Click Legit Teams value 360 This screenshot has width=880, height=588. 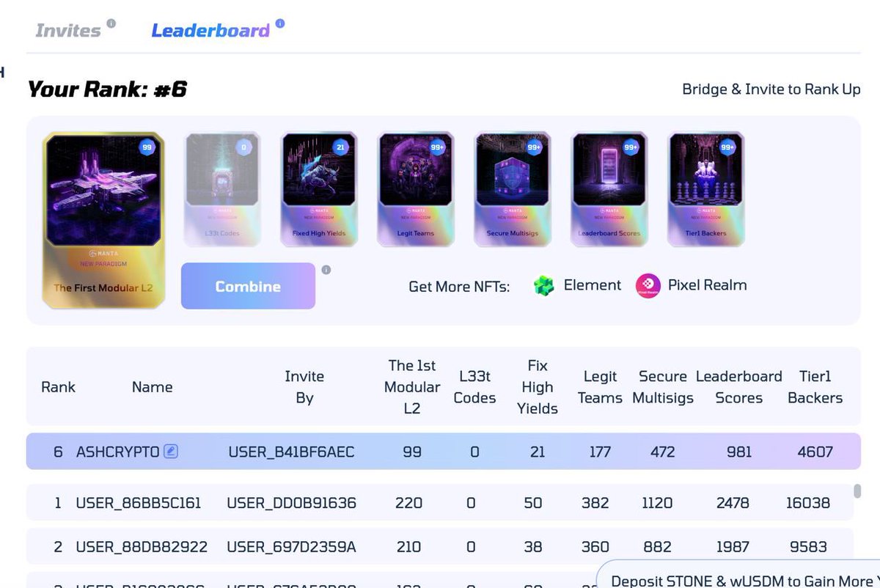click(595, 546)
